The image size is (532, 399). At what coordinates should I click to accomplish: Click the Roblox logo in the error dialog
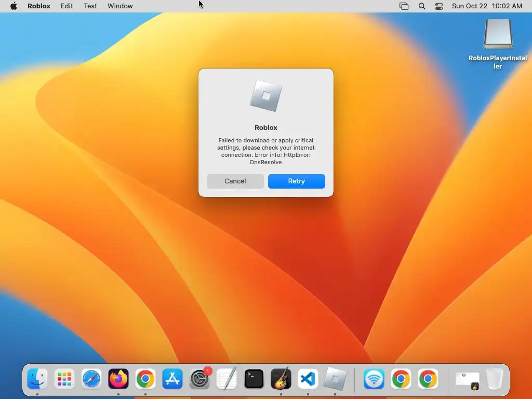point(266,96)
